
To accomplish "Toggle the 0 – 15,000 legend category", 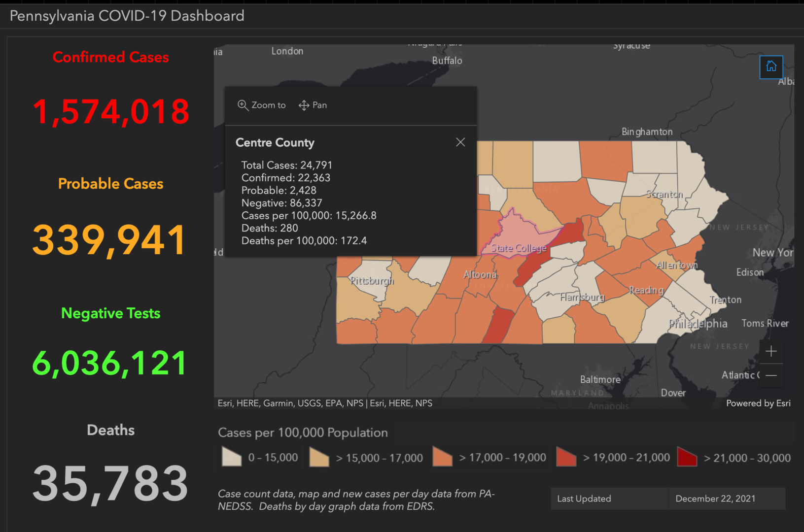I will click(260, 457).
